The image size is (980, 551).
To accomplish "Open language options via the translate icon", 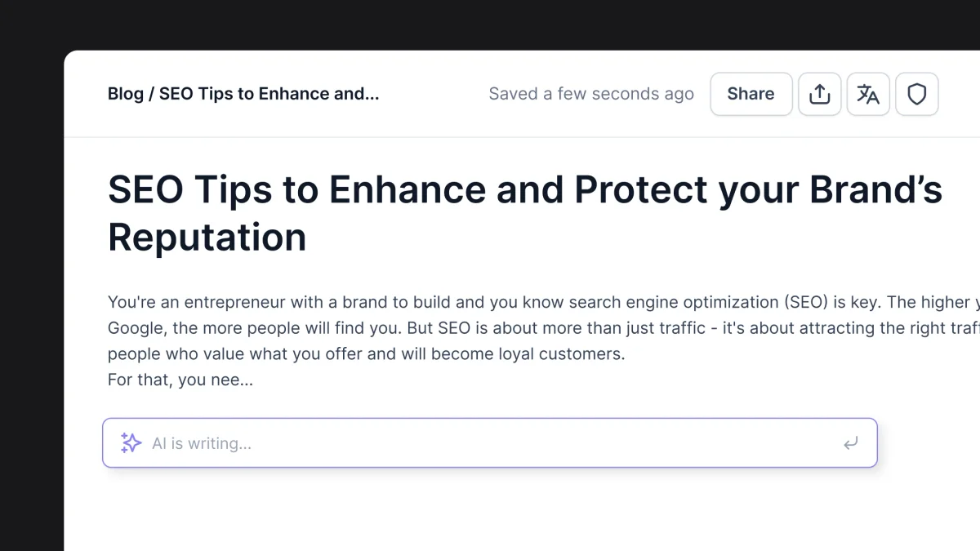I will 868,94.
